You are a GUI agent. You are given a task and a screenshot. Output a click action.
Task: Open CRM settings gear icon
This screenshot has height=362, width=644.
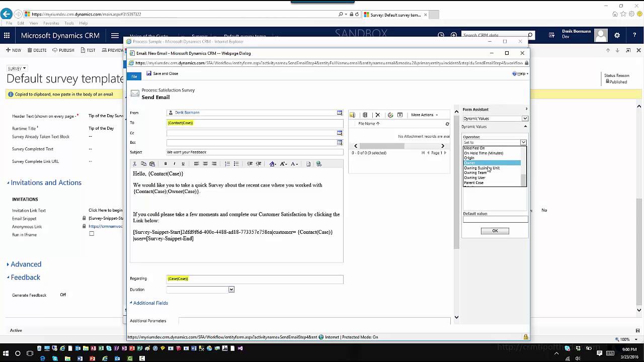pyautogui.click(x=617, y=35)
